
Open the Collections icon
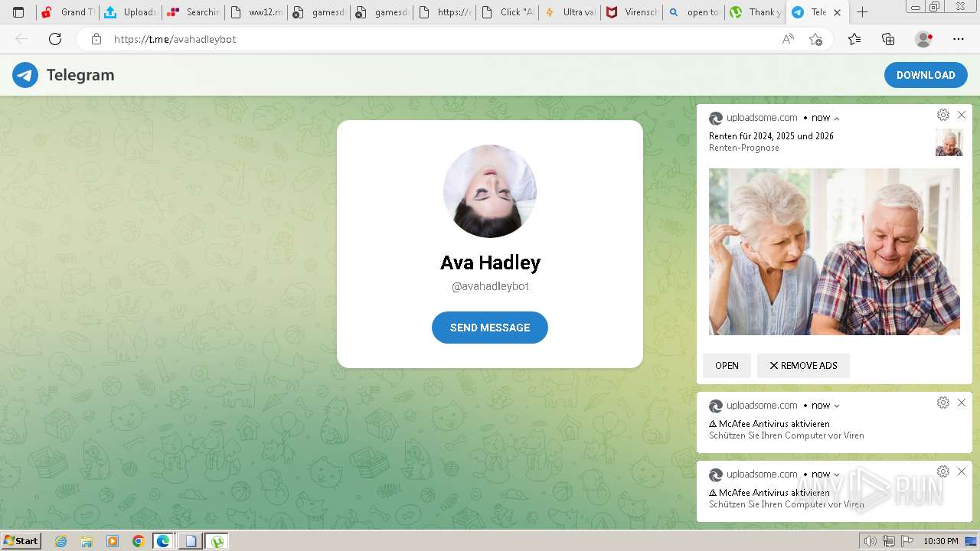(888, 39)
